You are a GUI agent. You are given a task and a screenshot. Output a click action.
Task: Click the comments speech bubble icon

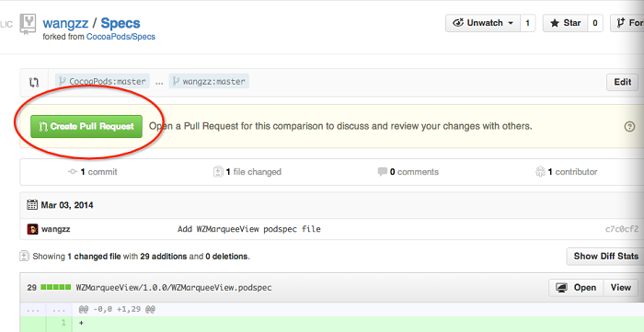coord(383,172)
